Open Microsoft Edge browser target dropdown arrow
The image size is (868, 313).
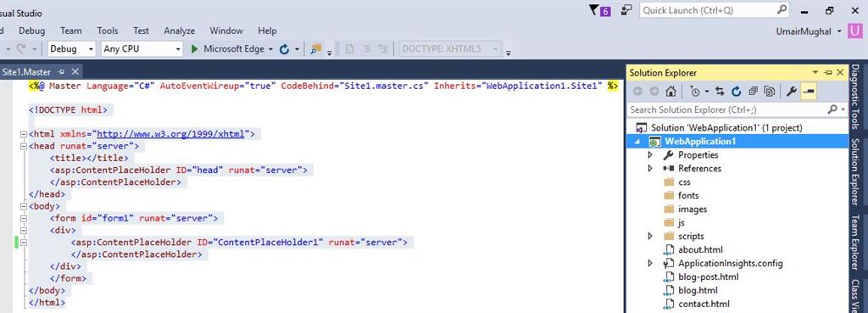[270, 49]
